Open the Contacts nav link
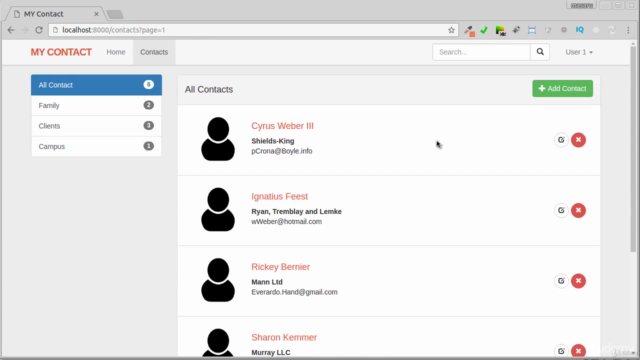Image resolution: width=640 pixels, height=360 pixels. (x=154, y=52)
